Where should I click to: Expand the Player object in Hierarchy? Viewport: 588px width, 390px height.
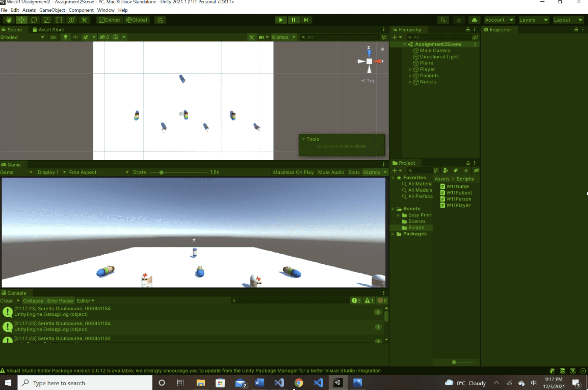pyautogui.click(x=410, y=69)
